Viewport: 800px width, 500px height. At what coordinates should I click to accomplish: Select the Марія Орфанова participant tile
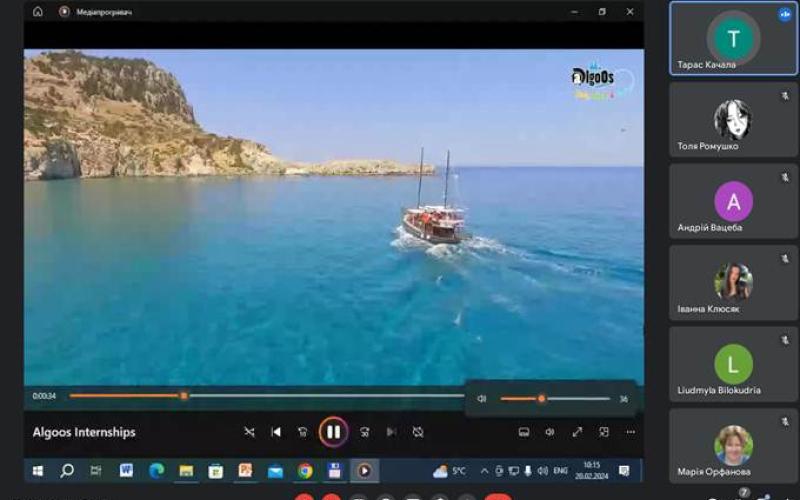click(x=734, y=445)
